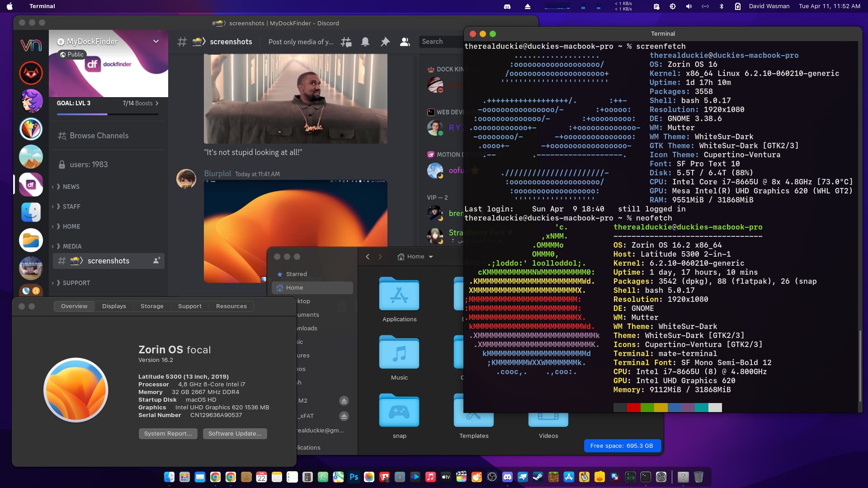The image size is (868, 488).
Task: Open the snap folder
Action: point(399,416)
